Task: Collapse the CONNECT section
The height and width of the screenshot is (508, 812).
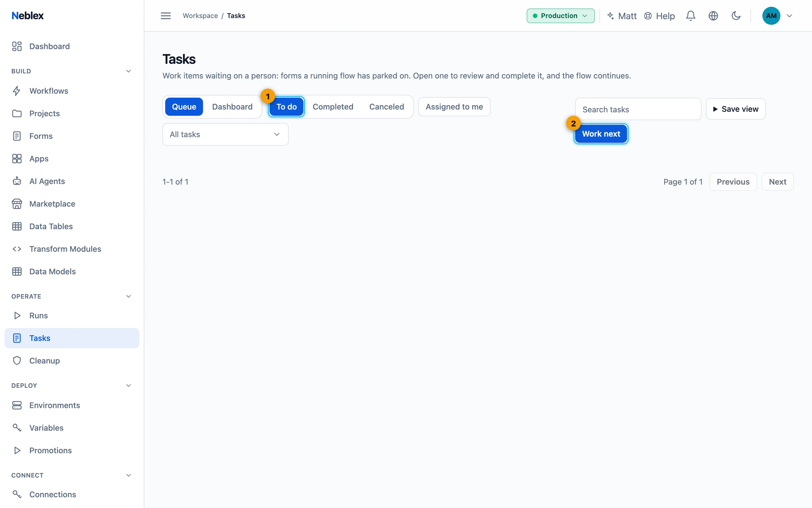Action: [x=128, y=475]
